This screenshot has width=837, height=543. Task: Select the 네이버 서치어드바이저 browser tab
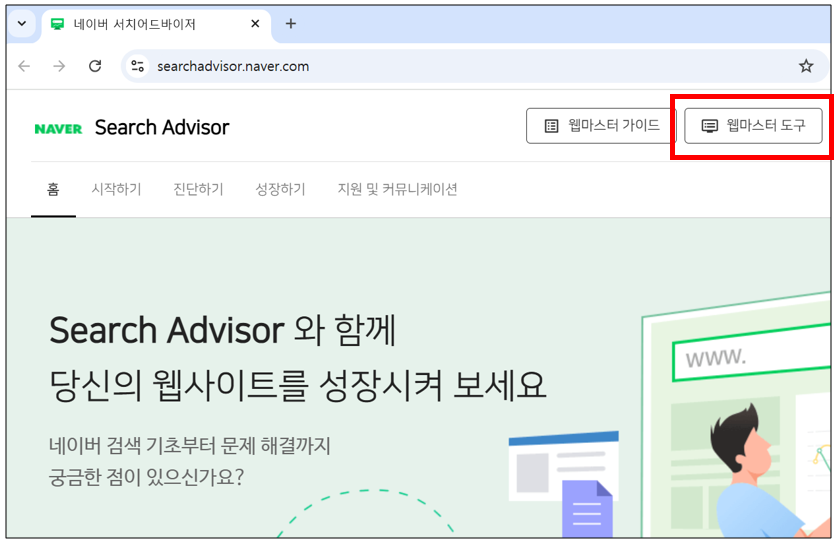pyautogui.click(x=156, y=24)
